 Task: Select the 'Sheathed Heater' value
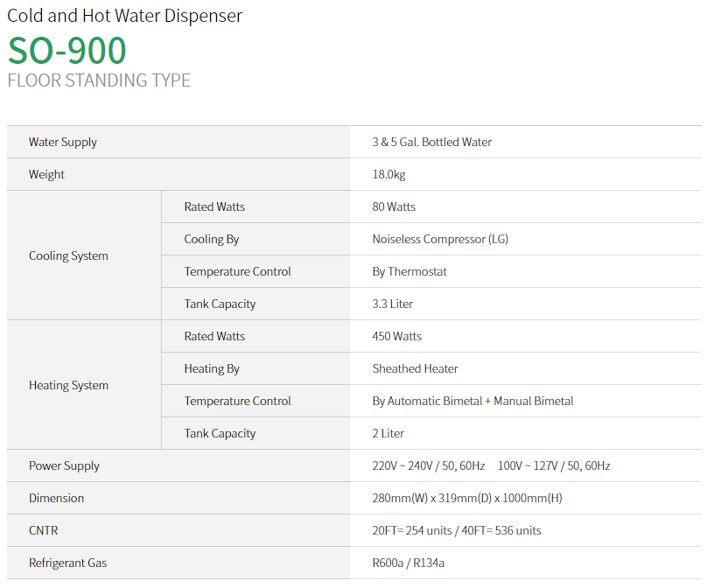pyautogui.click(x=415, y=368)
